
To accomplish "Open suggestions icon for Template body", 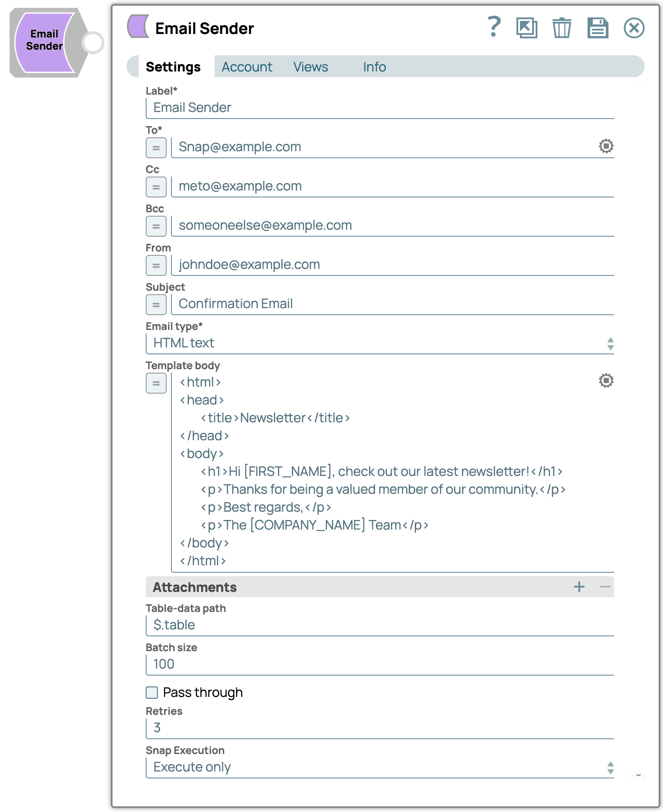I will (606, 381).
